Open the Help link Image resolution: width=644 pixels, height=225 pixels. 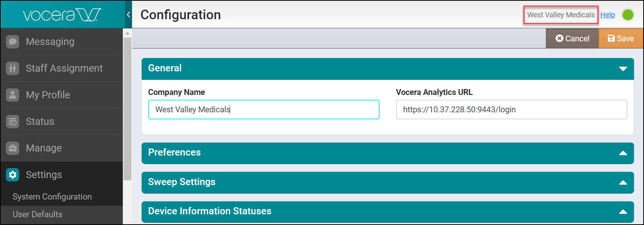[607, 15]
